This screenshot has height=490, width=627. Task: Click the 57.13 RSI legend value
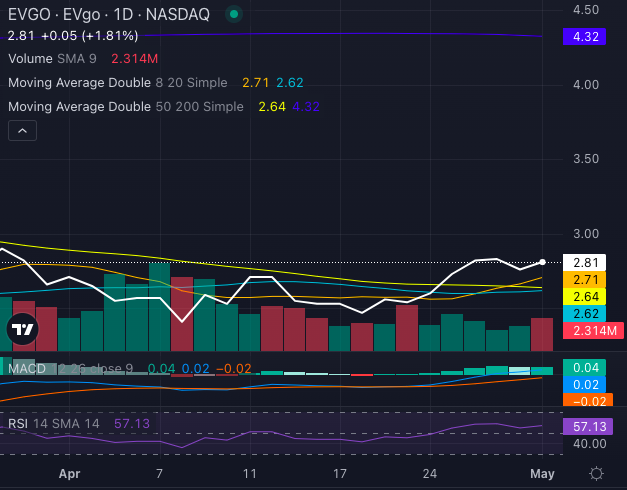pyautogui.click(x=132, y=424)
